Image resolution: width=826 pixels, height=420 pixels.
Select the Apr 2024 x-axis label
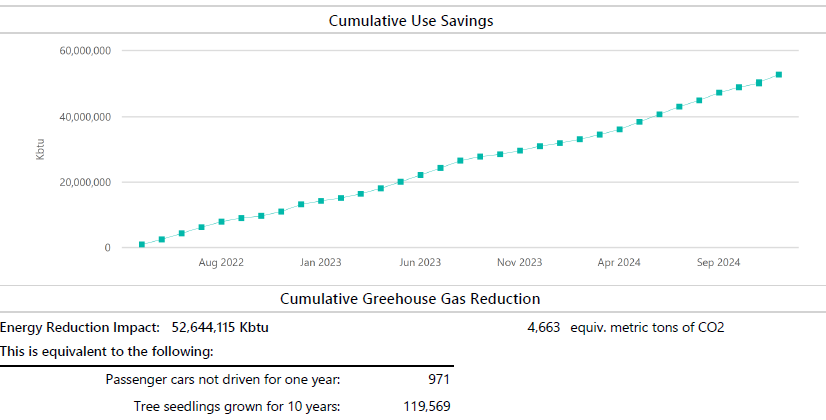[x=619, y=263]
